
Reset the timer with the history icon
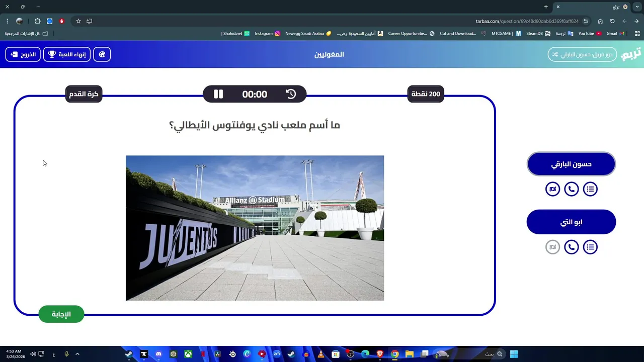coord(291,94)
